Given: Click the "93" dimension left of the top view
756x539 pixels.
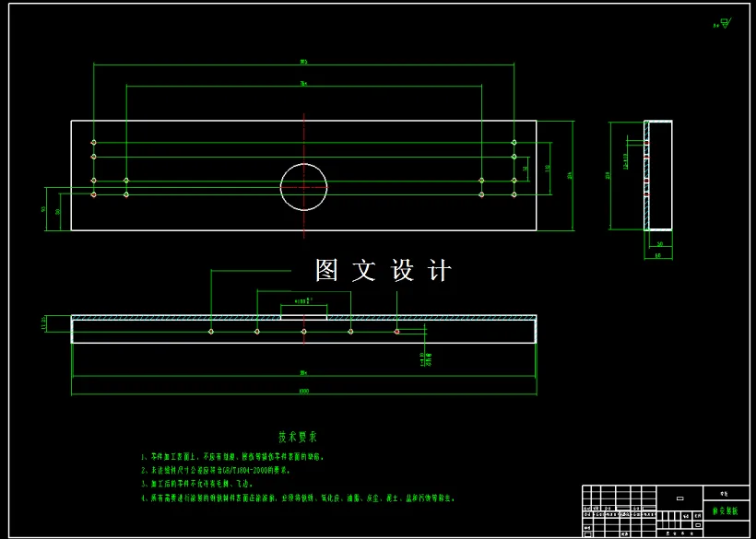Looking at the screenshot, I should (x=43, y=209).
